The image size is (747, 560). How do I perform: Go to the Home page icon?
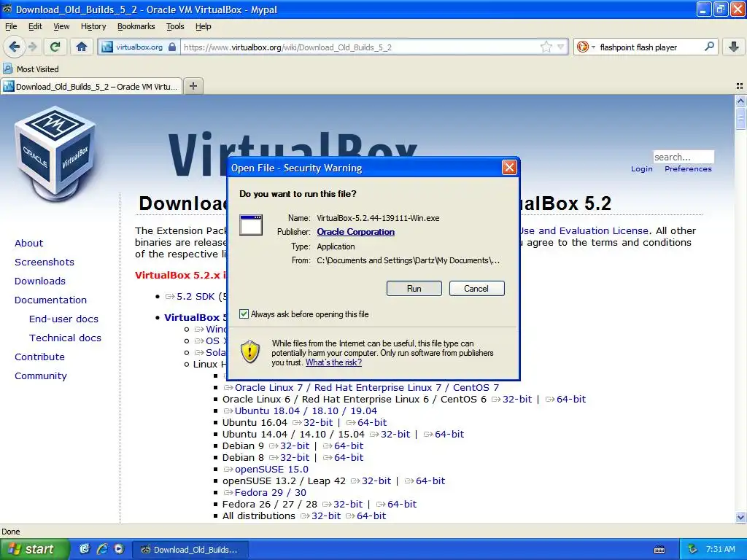coord(82,47)
